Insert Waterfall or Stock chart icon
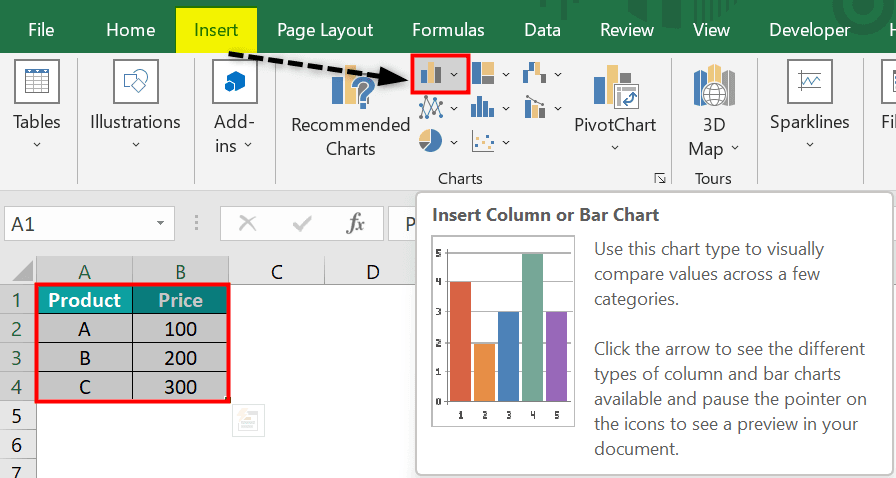Viewport: 896px width, 478px height. pyautogui.click(x=535, y=74)
